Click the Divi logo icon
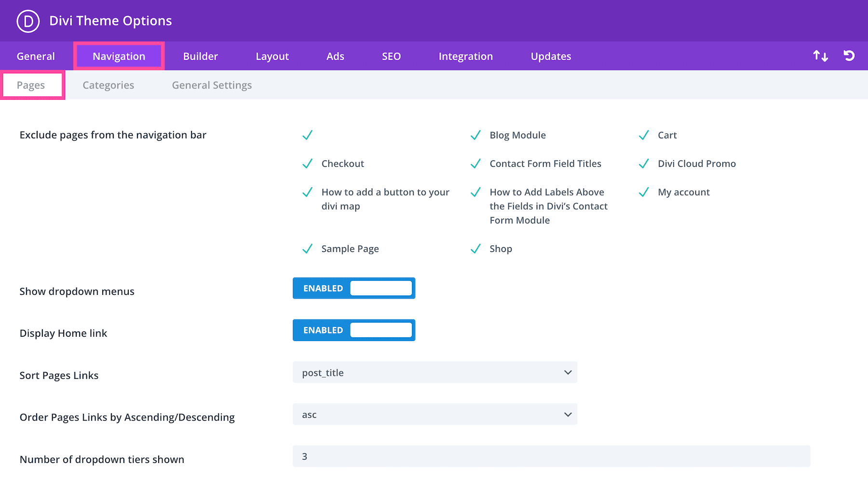Screen dimensions: 868x489 point(28,21)
